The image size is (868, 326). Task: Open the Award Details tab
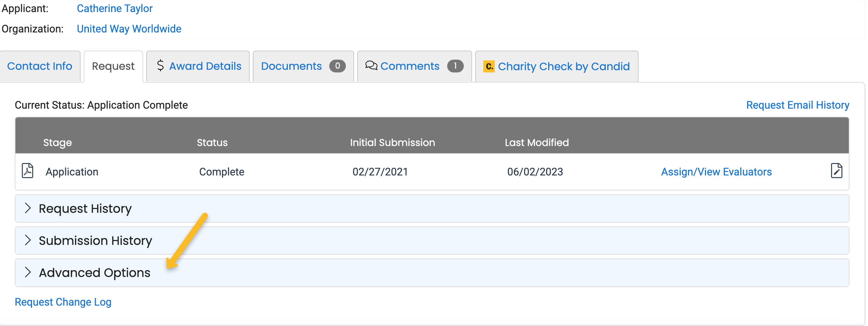point(198,66)
